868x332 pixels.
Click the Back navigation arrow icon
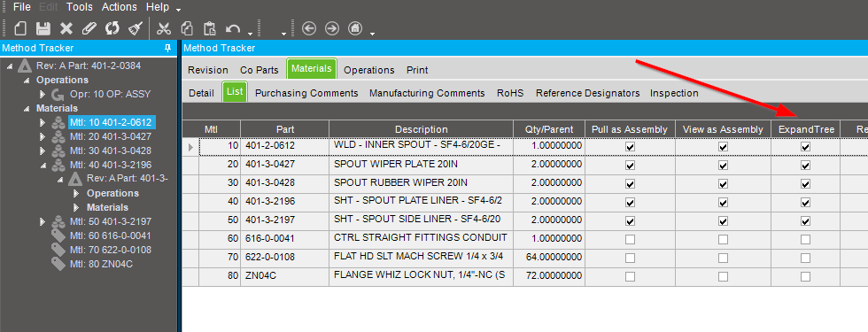point(309,28)
